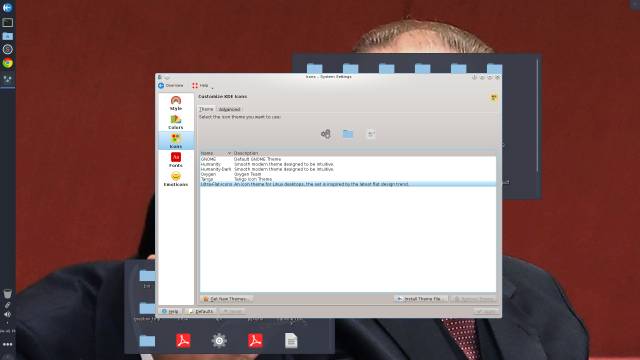Open the Fonts settings module
Image resolution: width=640 pixels, height=360 pixels.
(176, 160)
